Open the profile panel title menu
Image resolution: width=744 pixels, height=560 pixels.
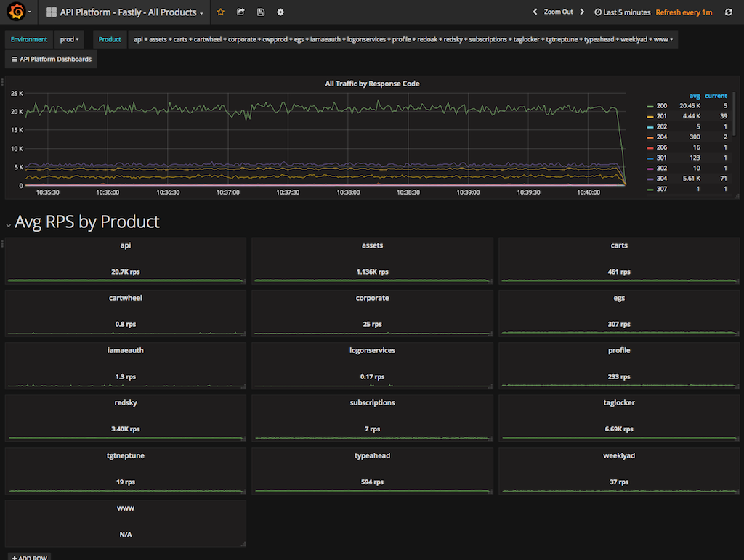click(619, 350)
